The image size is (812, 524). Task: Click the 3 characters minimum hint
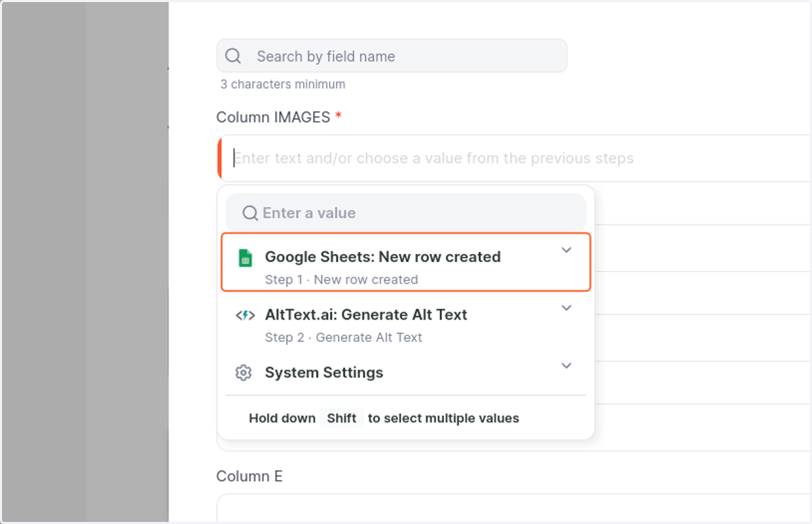(x=283, y=85)
